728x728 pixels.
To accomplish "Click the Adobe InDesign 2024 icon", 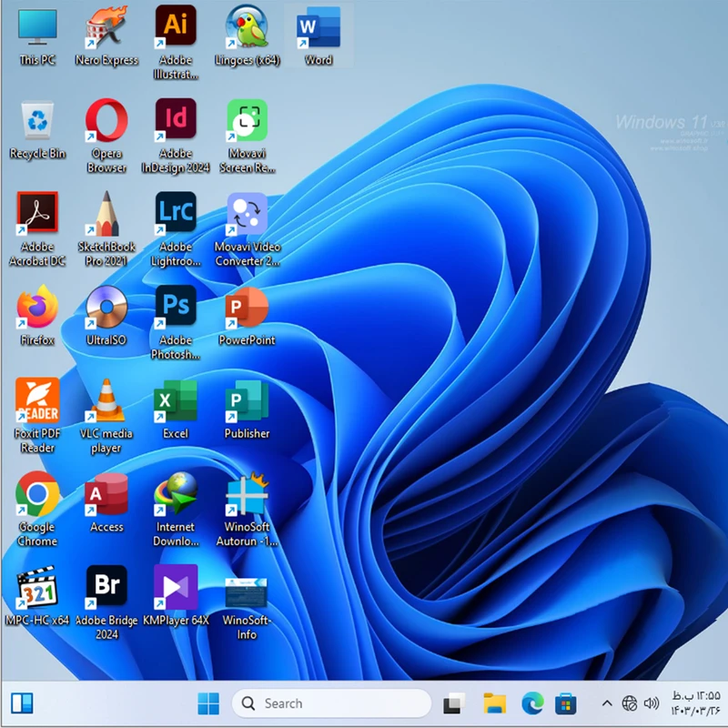I will pyautogui.click(x=176, y=121).
